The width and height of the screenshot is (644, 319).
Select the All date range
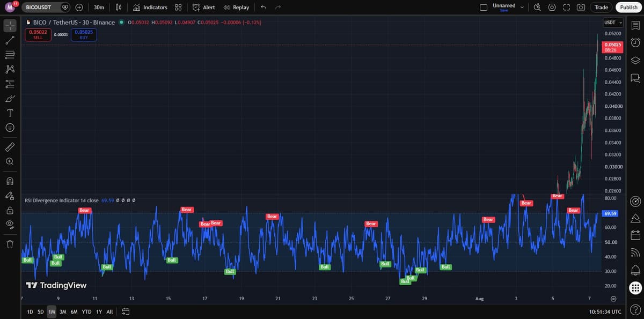point(109,311)
